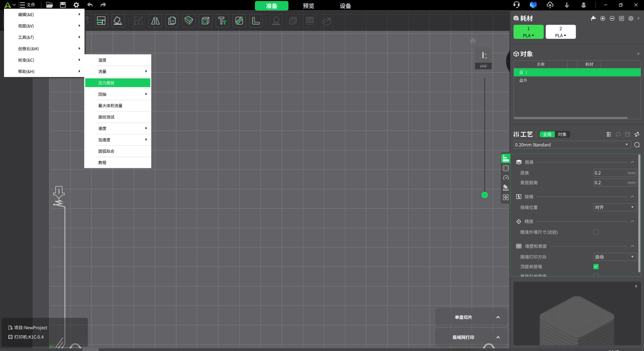This screenshot has height=351, width=644.
Task: Collapse the 精度 section
Action: [x=632, y=221]
